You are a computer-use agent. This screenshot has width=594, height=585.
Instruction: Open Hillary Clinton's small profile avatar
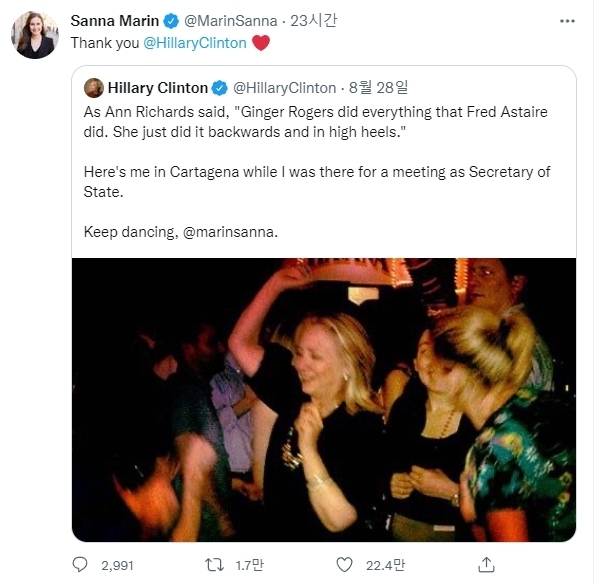[94, 88]
